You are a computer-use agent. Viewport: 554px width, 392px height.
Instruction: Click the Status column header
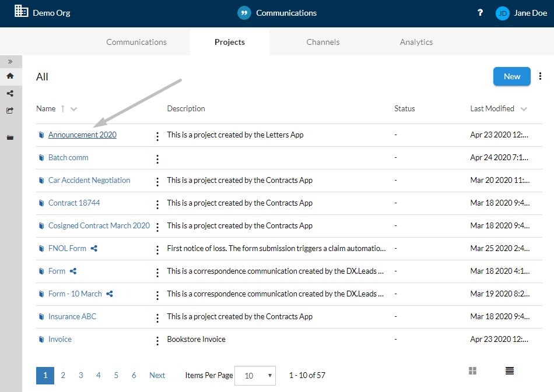pyautogui.click(x=405, y=109)
